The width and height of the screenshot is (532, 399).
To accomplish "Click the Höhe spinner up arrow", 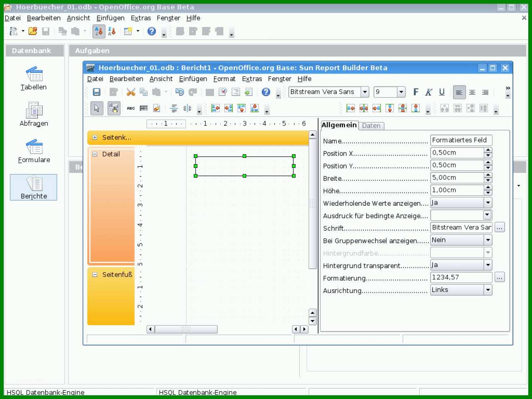I will pyautogui.click(x=488, y=187).
